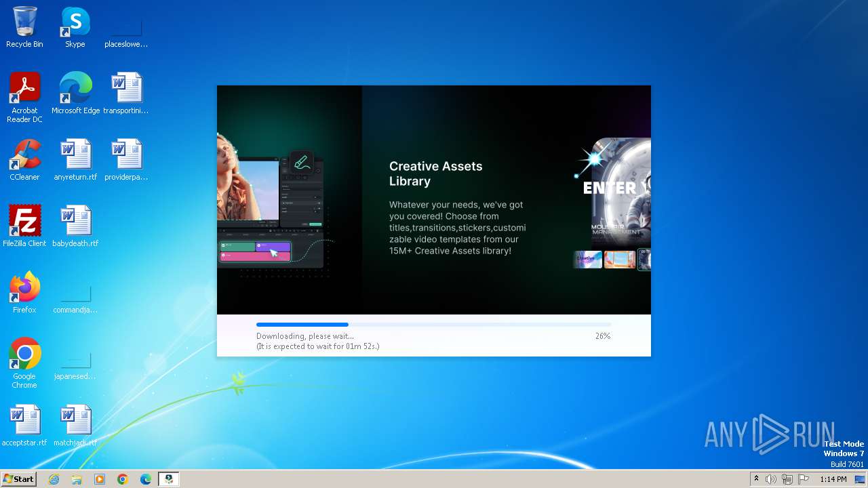Launch Google Chrome desktop shortcut
The height and width of the screenshot is (488, 868).
click(24, 363)
